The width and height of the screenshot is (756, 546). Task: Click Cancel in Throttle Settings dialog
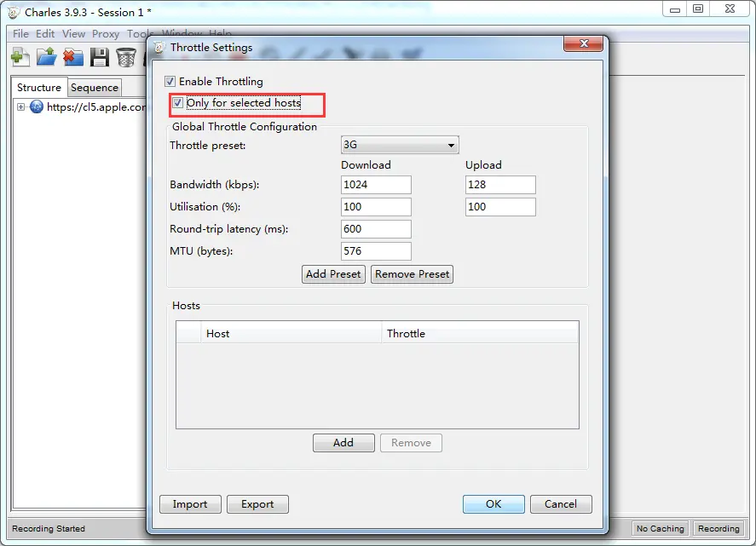(x=561, y=504)
